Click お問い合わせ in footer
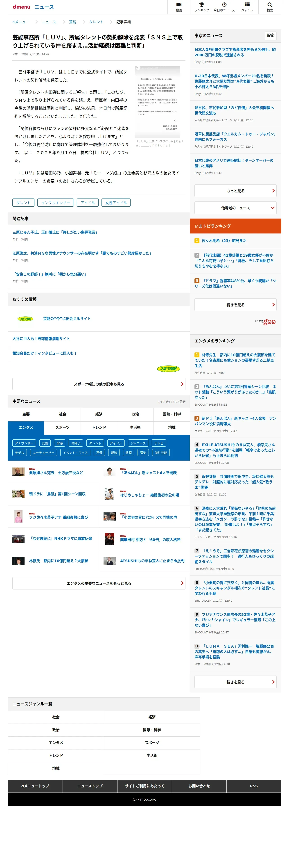This screenshot has width=289, height=868. coord(199,786)
